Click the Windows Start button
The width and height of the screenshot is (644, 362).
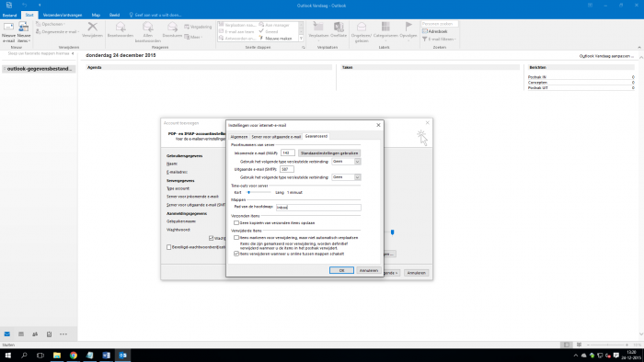tap(7, 356)
